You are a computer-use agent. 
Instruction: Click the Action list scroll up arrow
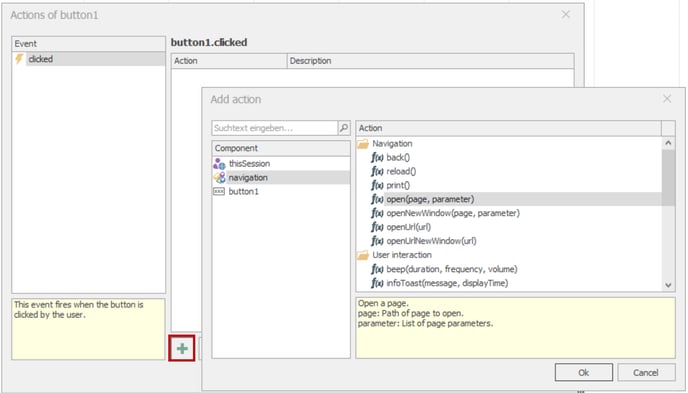click(x=668, y=143)
